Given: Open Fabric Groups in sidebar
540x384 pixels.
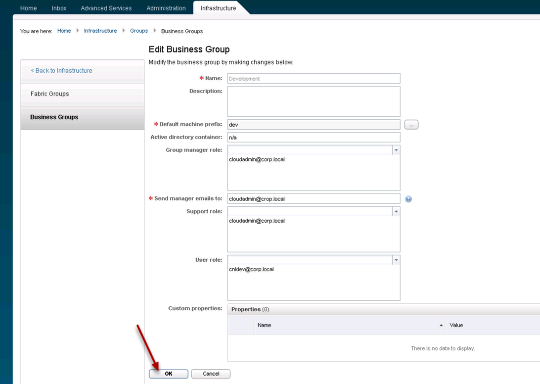Looking at the screenshot, I should click(82, 94).
